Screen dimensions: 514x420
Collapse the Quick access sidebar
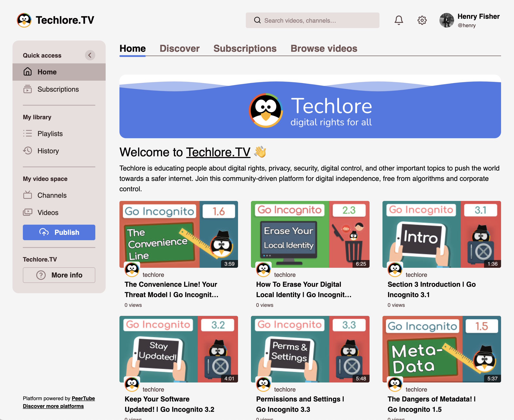pos(90,55)
